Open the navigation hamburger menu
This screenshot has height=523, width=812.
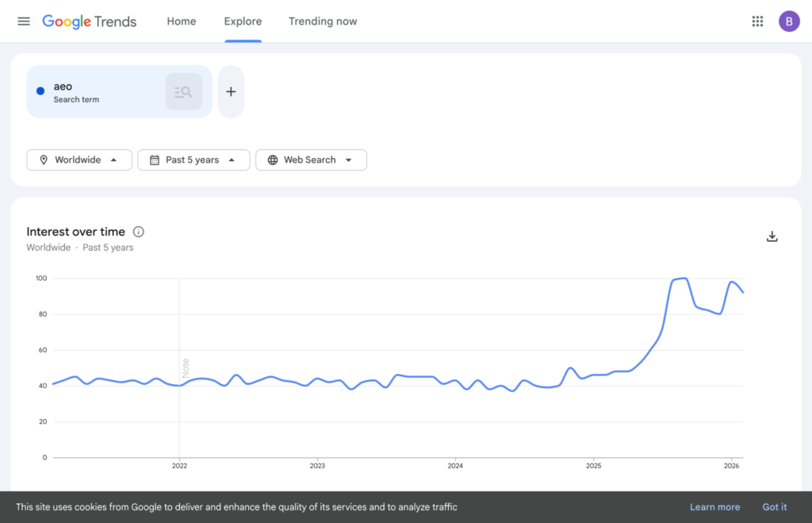coord(23,21)
